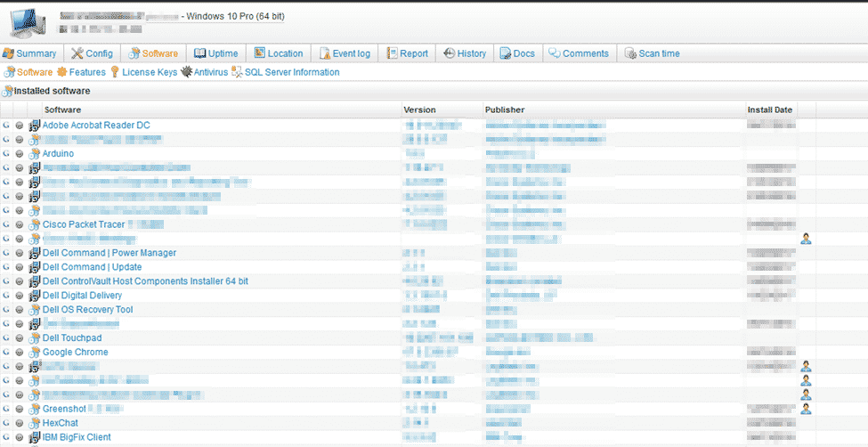The height and width of the screenshot is (447, 868).
Task: Switch to the Uptime tab
Action: click(216, 53)
